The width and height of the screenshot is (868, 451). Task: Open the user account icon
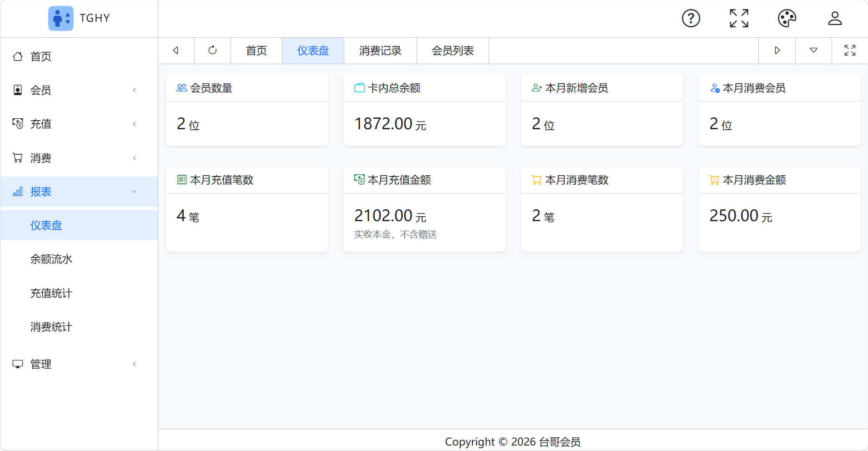(835, 18)
